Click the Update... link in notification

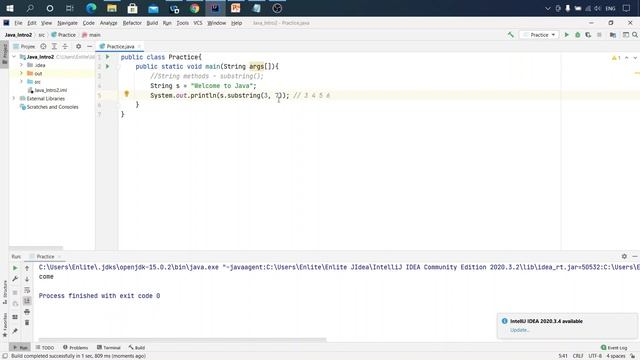point(520,330)
